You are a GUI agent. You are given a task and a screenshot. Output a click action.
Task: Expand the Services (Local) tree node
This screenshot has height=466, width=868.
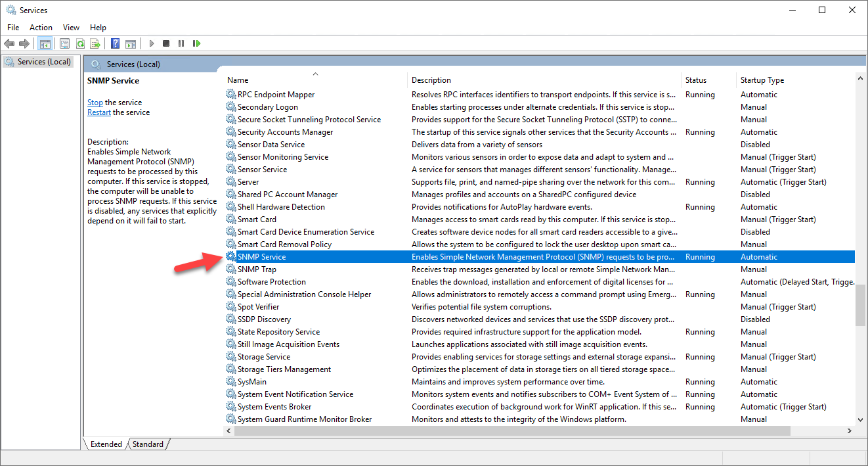[37, 61]
